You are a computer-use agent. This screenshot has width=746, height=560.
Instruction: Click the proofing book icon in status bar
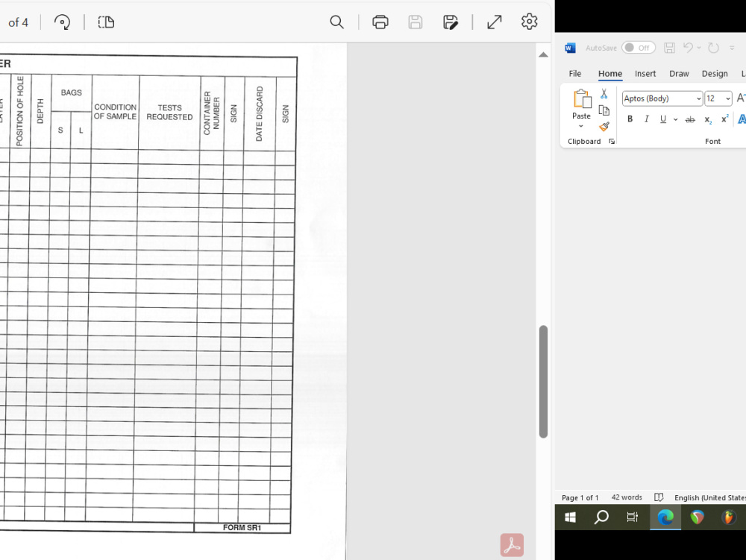659,497
